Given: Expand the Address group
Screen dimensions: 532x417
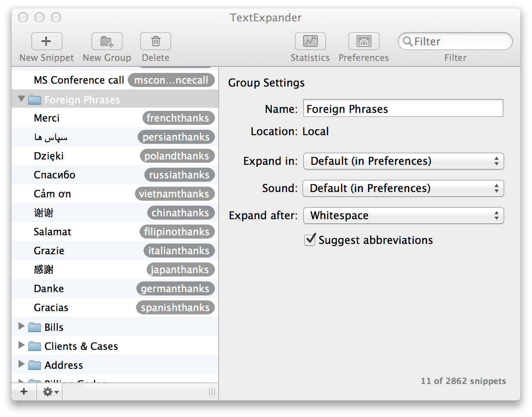Looking at the screenshot, I should [x=21, y=364].
